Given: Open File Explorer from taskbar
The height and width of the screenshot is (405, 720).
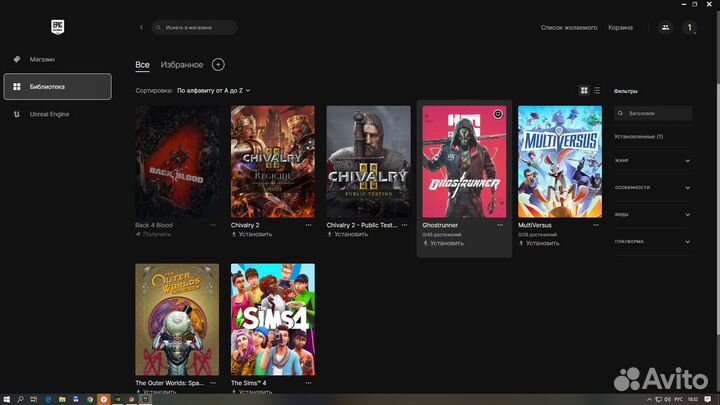Looking at the screenshot, I should pyautogui.click(x=62, y=399).
